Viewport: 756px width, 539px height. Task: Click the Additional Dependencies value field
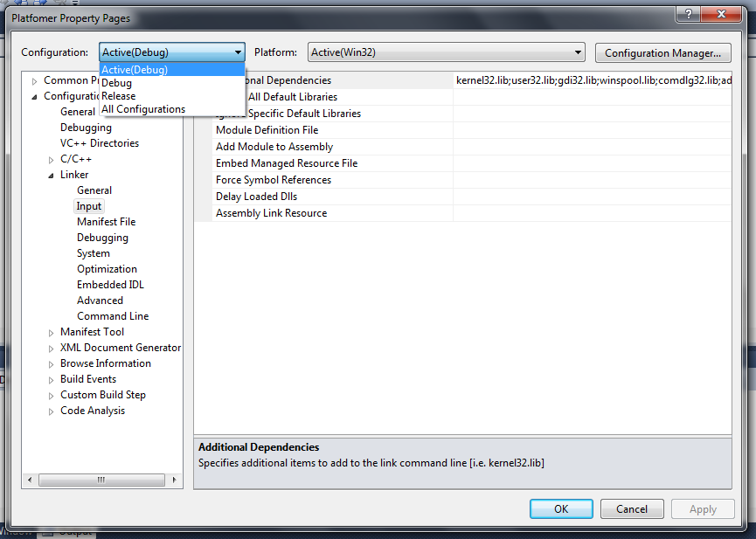point(592,80)
